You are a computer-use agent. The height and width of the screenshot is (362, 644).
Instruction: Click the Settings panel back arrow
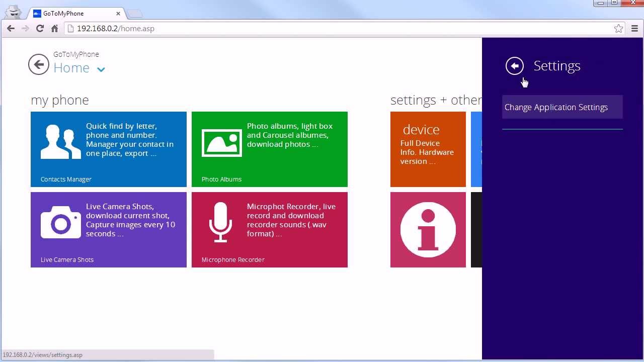pos(515,66)
